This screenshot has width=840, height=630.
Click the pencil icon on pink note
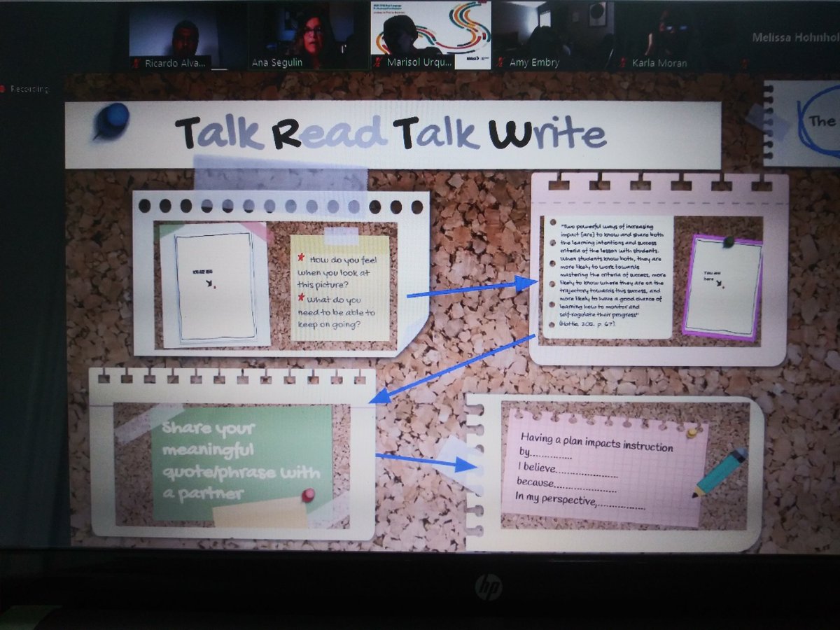720,473
